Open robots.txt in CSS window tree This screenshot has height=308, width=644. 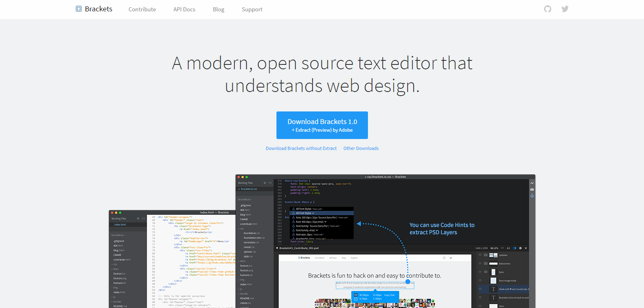tap(245, 303)
